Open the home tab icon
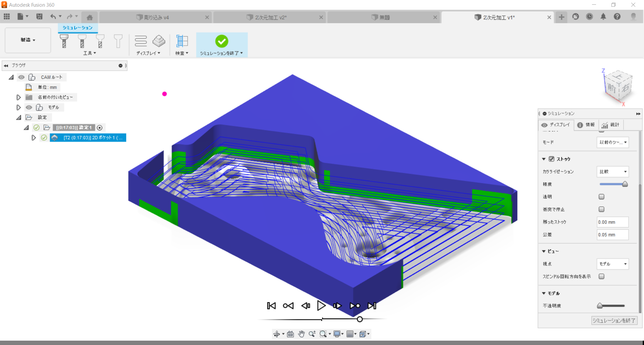Viewport: 644px width, 345px height. point(90,17)
